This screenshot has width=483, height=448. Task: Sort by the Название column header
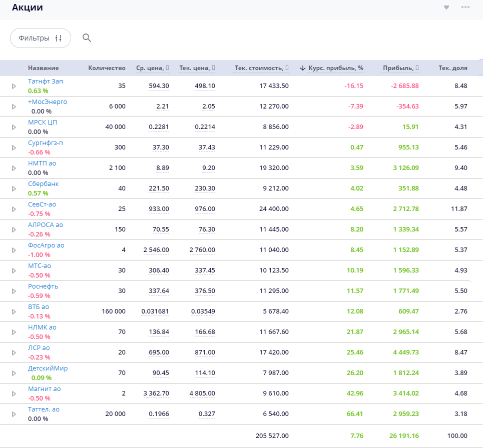tap(43, 68)
